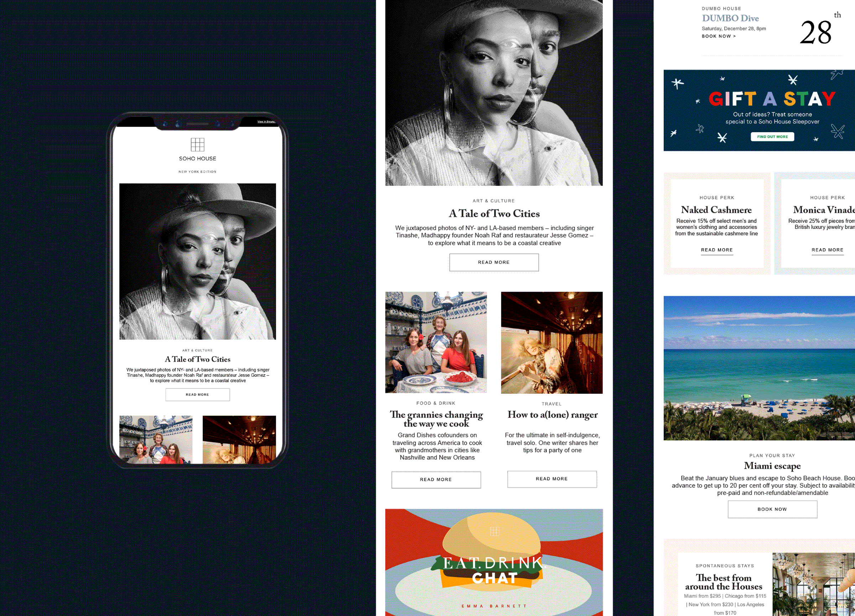Viewport: 855px width, 616px height.
Task: Open the Eat Drink Chat burger illustration
Action: pyautogui.click(x=493, y=562)
